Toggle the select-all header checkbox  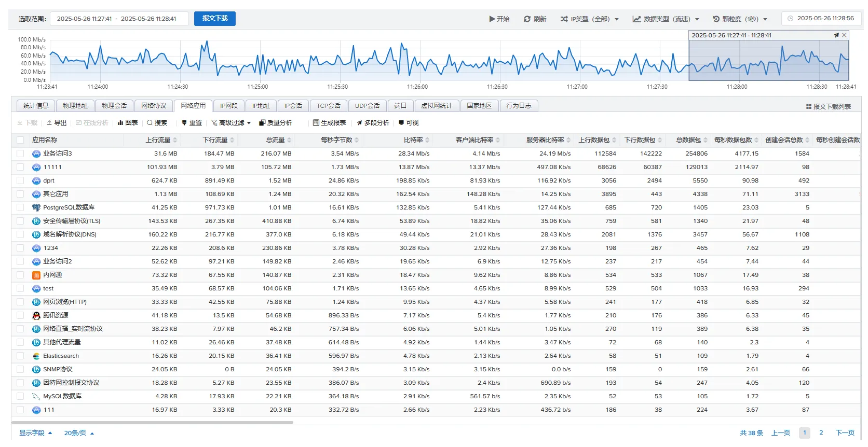(20, 140)
